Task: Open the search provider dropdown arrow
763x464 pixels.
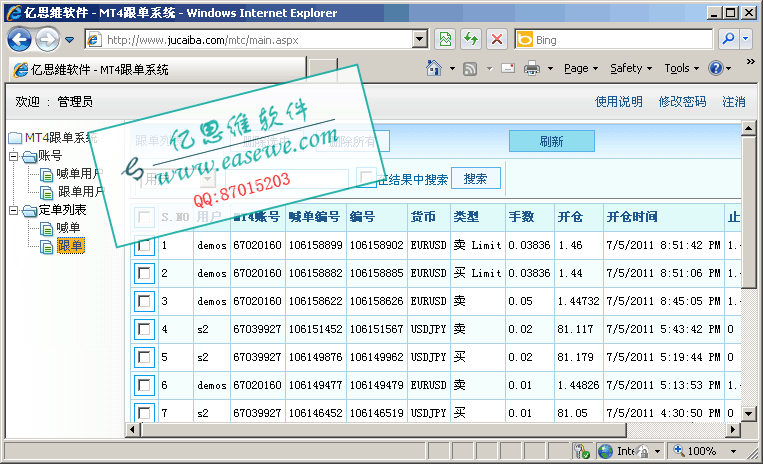Action: coord(746,39)
